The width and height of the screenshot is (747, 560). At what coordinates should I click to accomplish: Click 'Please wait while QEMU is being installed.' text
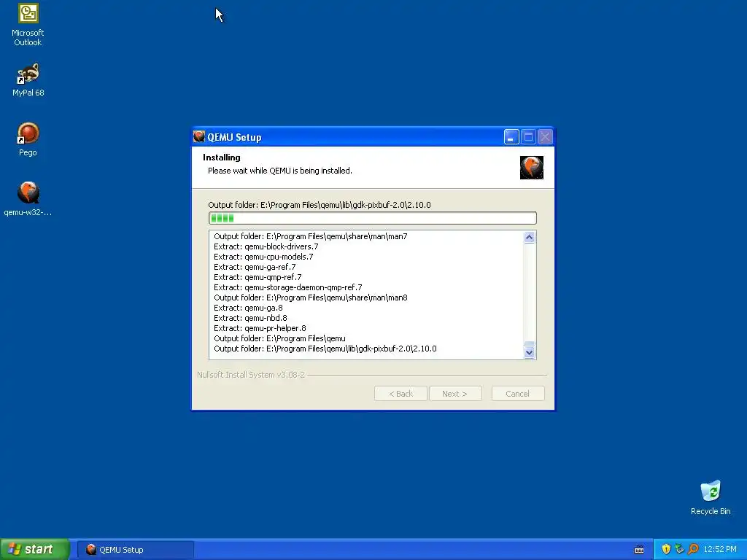(279, 171)
